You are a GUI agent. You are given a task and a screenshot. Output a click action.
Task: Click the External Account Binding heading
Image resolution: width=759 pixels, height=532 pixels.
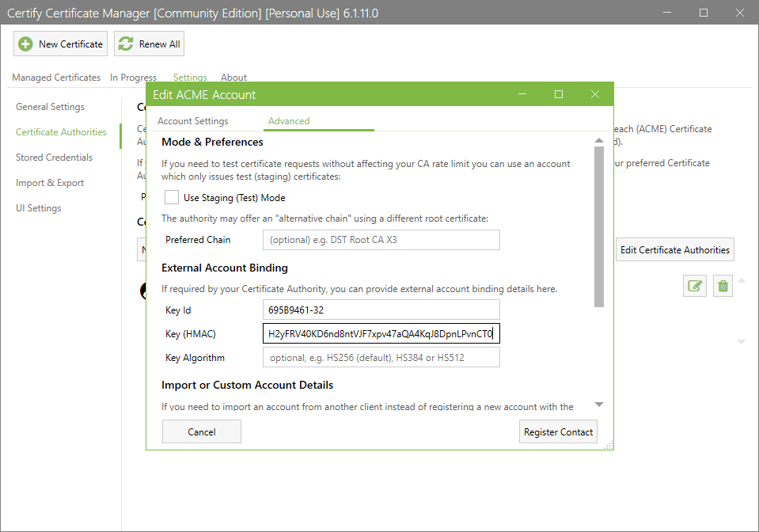[225, 268]
